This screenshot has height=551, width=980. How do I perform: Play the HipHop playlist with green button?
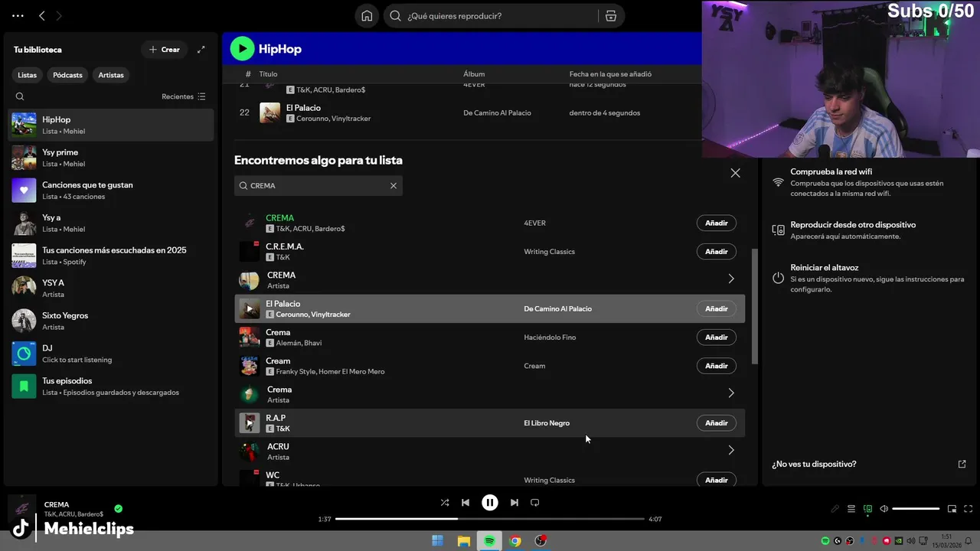pos(243,49)
